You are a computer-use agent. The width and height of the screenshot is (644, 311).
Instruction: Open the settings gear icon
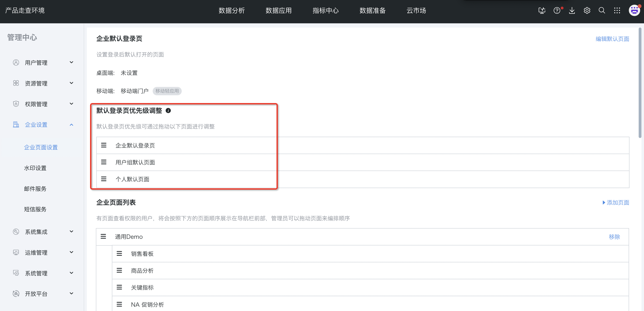point(587,10)
